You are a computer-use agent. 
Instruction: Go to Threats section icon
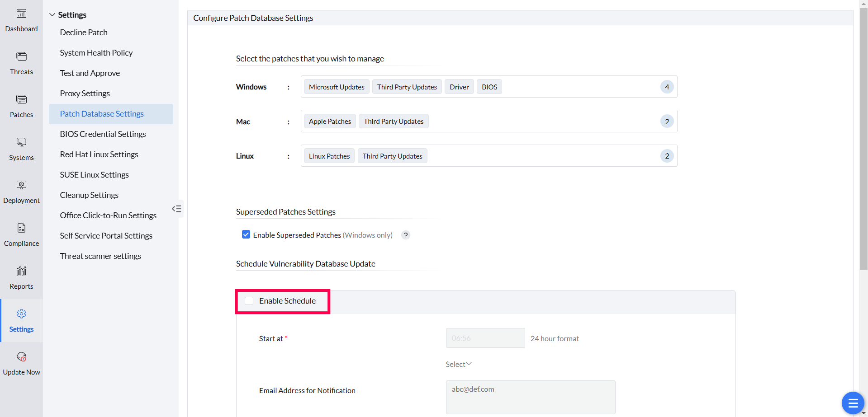pos(21,57)
